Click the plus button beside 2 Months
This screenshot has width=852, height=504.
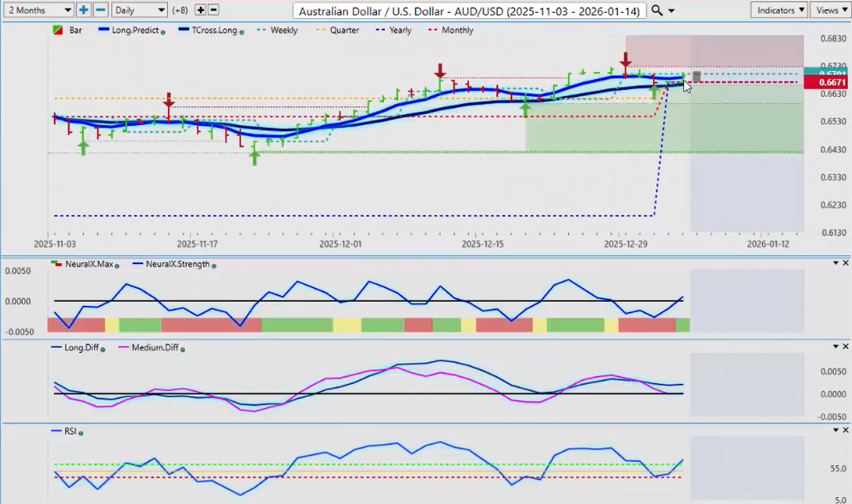(83, 10)
